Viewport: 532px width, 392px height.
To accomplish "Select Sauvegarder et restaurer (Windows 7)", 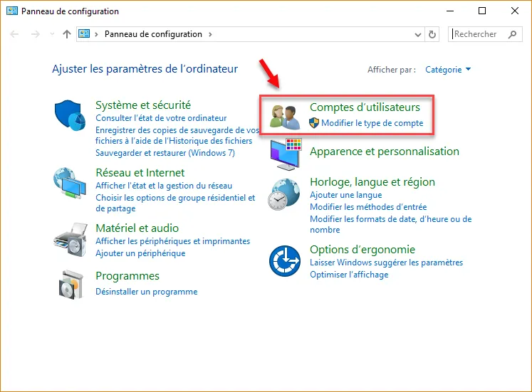I will pos(165,153).
